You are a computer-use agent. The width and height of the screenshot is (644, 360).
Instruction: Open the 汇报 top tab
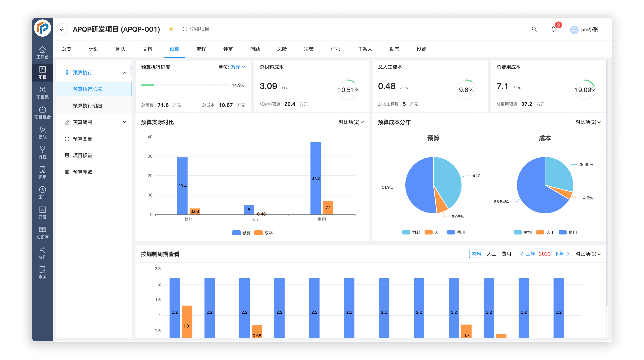pyautogui.click(x=335, y=49)
